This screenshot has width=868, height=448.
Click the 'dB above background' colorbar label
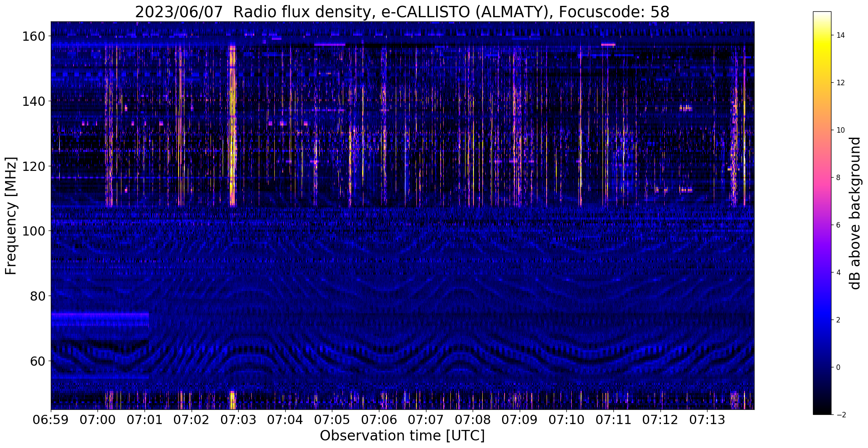pos(855,213)
